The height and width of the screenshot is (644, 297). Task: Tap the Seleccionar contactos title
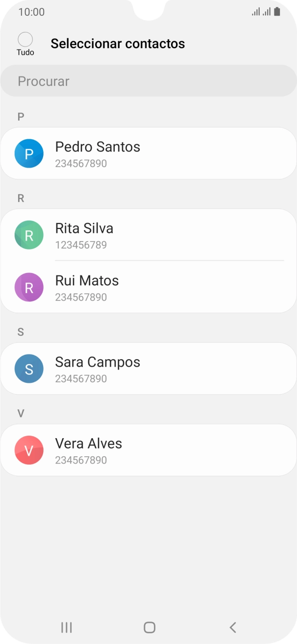[118, 43]
